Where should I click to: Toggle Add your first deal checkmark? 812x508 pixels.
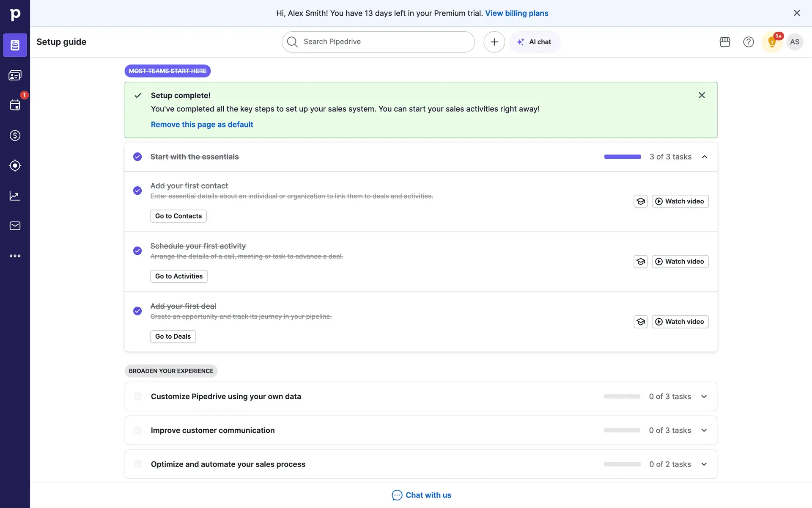[x=137, y=311]
